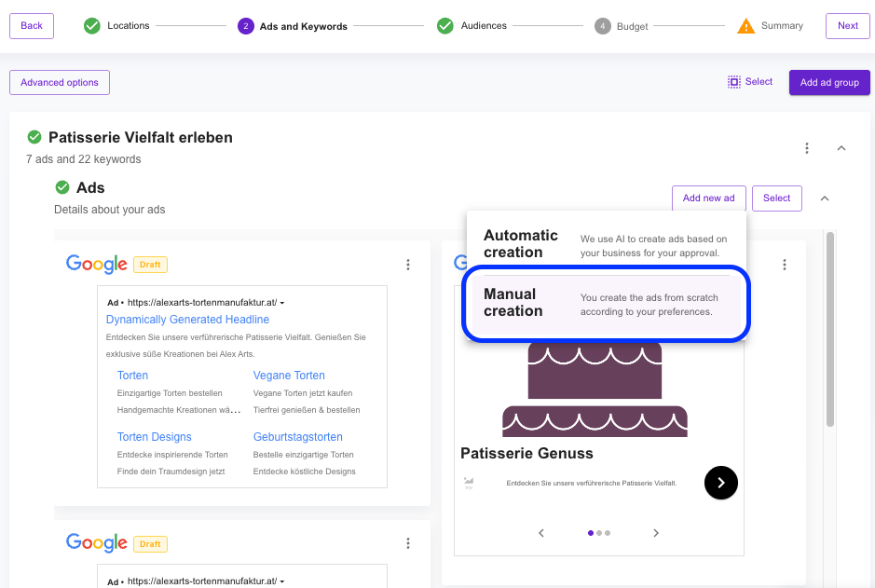
Task: Open the ad group three-dot menu
Action: pos(806,148)
